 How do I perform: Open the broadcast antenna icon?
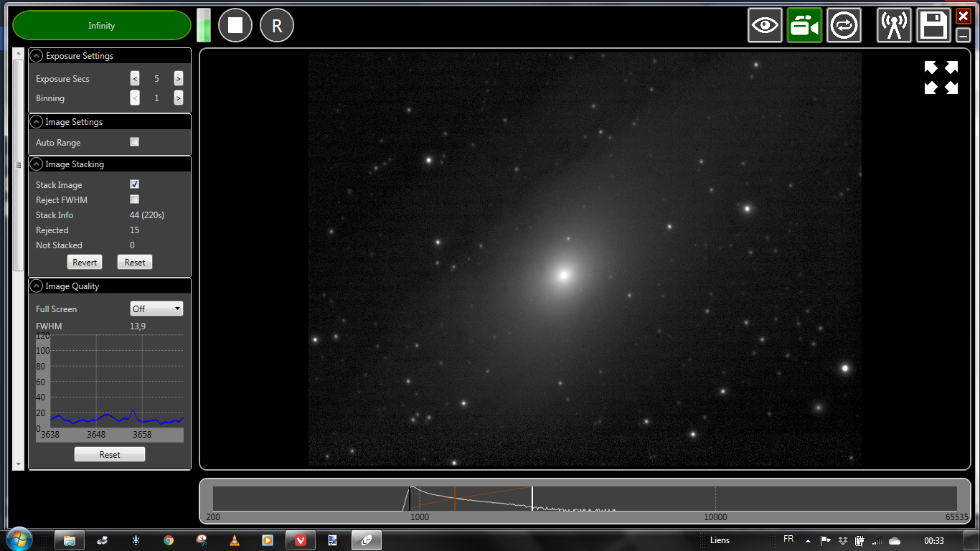pos(894,26)
